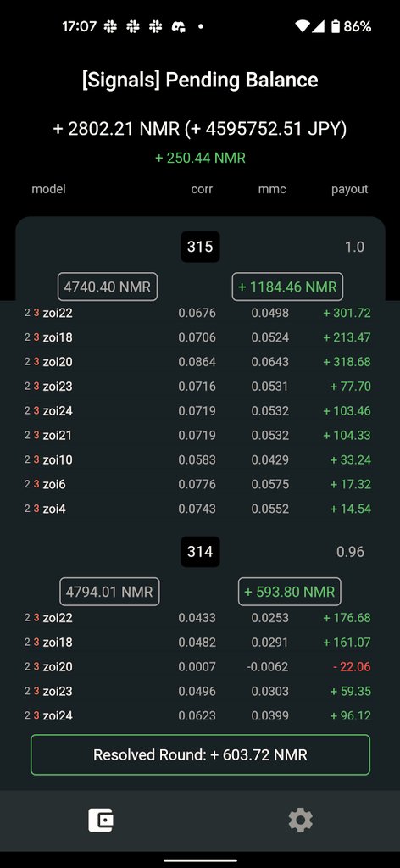
Task: Tap the mmc value 0.0643
Action: point(270,361)
